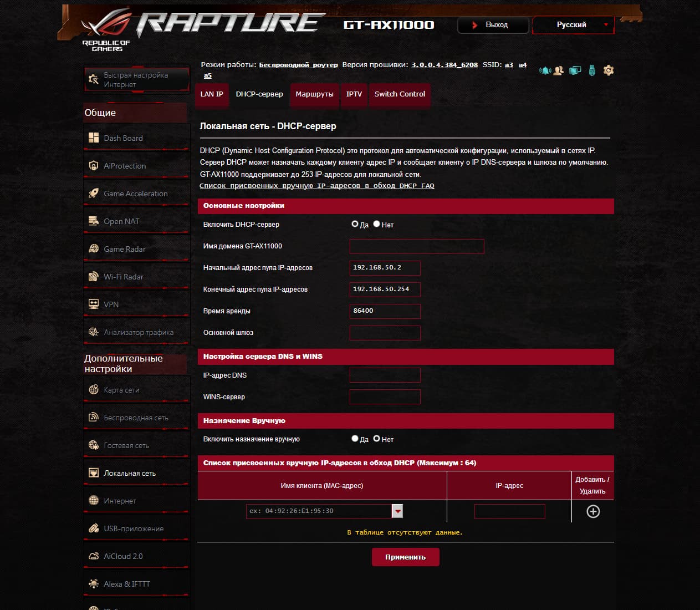This screenshot has height=610, width=700.
Task: Open Быстрая настройка Интернет menu item
Action: 136,80
